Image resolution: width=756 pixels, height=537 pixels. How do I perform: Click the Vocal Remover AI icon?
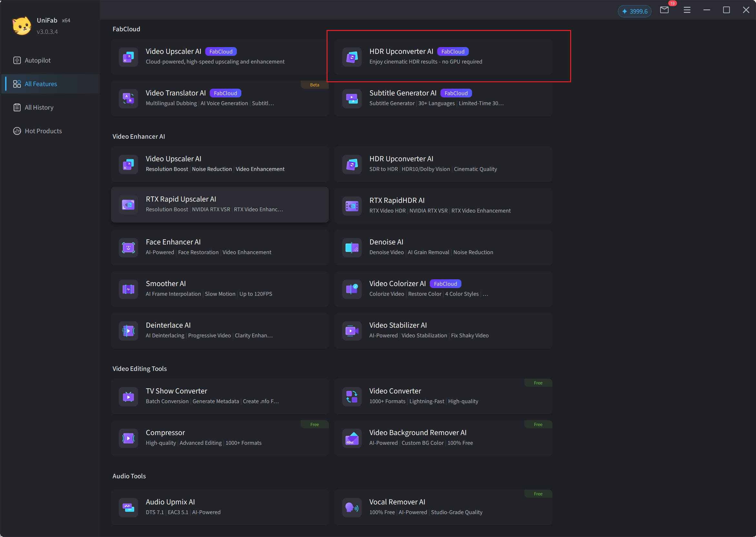click(x=352, y=507)
